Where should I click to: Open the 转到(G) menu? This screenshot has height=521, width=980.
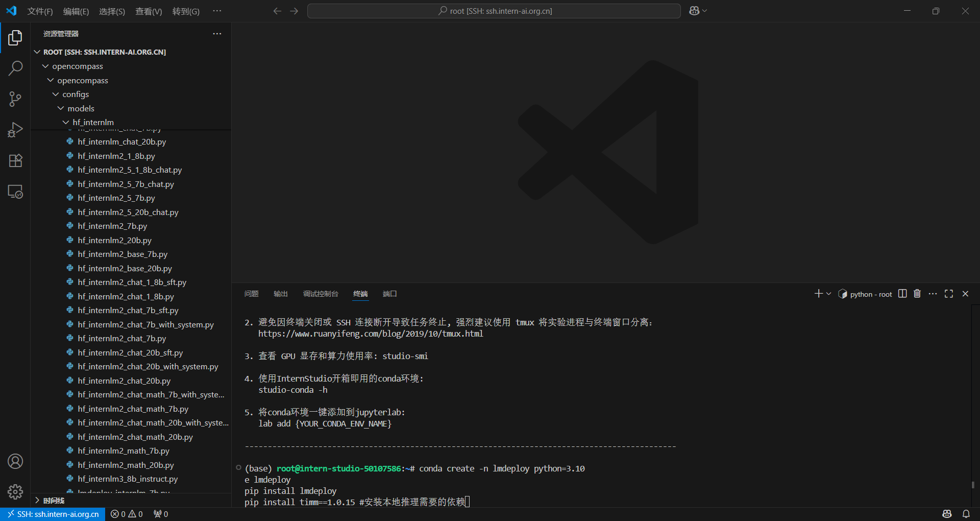pyautogui.click(x=186, y=11)
